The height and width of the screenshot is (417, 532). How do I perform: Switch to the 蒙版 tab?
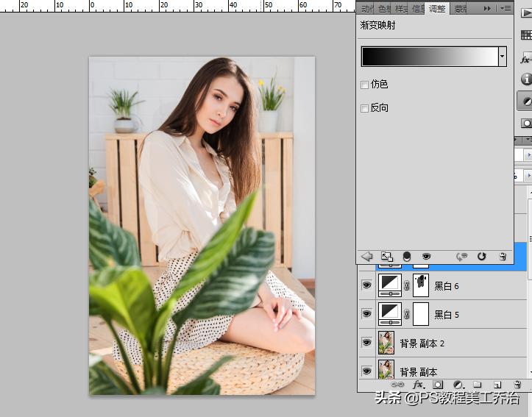point(460,9)
